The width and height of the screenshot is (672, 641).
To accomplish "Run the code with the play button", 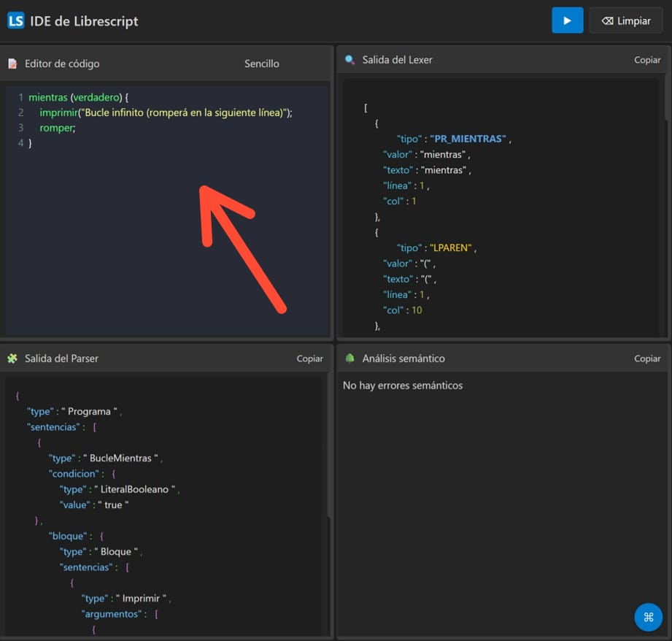I will click(x=567, y=20).
